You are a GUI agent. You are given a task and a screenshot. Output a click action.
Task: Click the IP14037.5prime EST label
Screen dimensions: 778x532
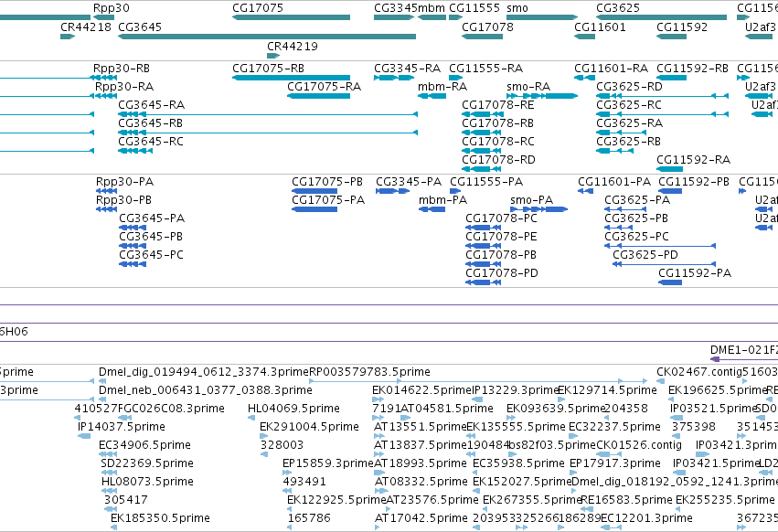(121, 427)
